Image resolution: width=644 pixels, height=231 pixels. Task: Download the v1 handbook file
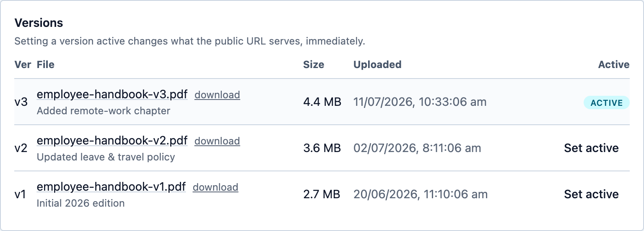(216, 187)
